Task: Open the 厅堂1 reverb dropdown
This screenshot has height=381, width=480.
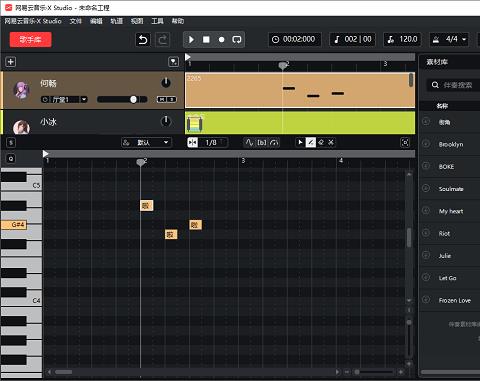Action: [x=64, y=99]
